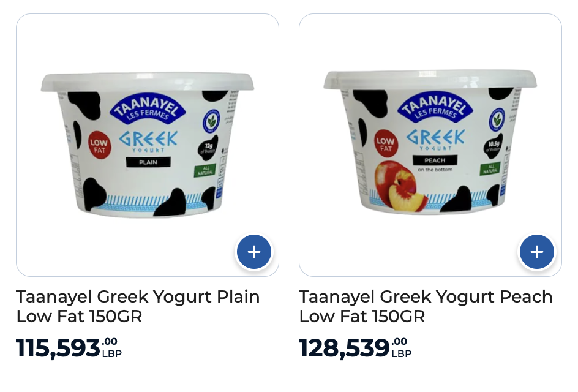Add Peach Greek Yogurt to cart with plus
Screen dimensions: 578x392
[537, 252]
